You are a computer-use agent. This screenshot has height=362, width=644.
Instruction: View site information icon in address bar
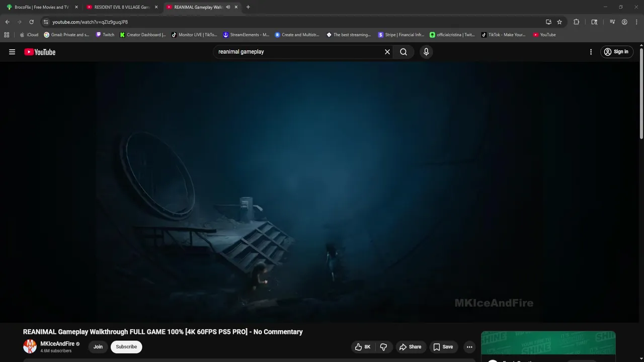(46, 22)
